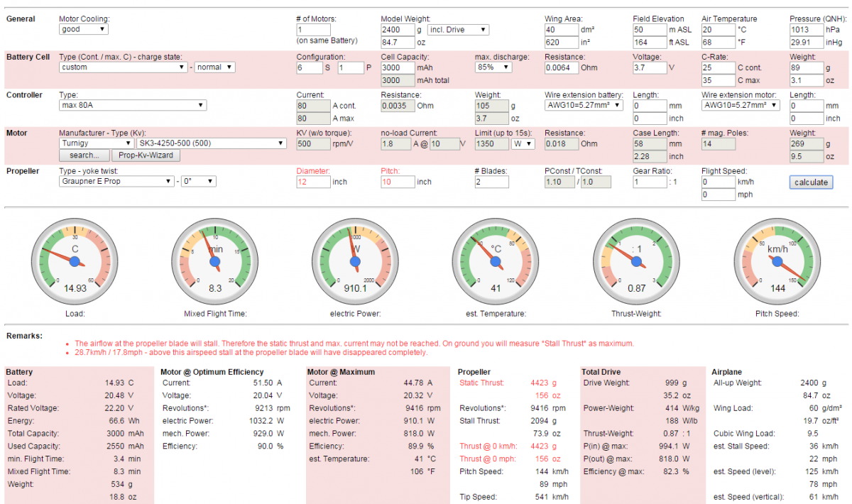Open the charge state 'normal' dropdown
Image resolution: width=852 pixels, height=504 pixels.
point(214,67)
